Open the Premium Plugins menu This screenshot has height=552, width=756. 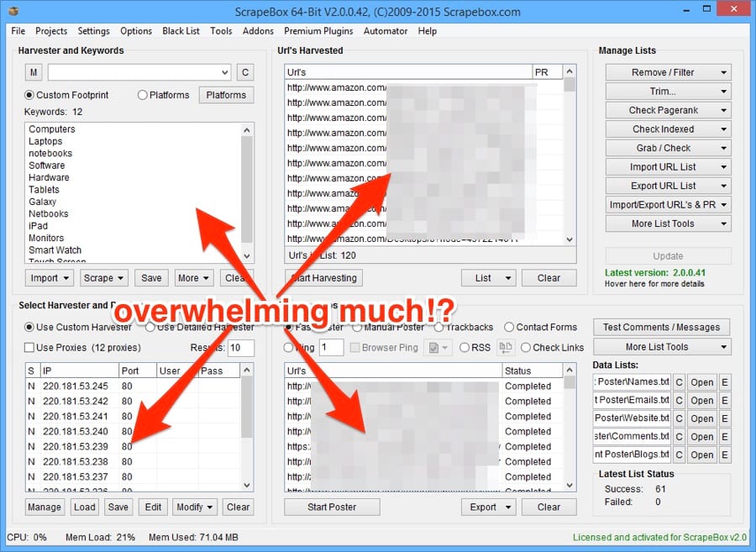pos(318,31)
